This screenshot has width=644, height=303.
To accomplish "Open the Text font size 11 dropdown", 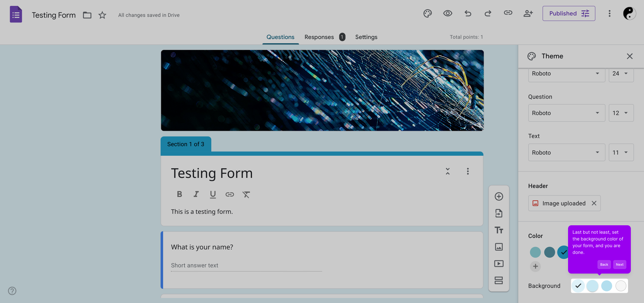I will (x=621, y=153).
